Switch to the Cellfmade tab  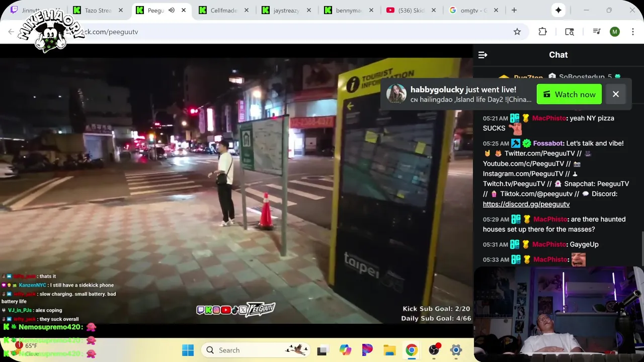pos(224,10)
